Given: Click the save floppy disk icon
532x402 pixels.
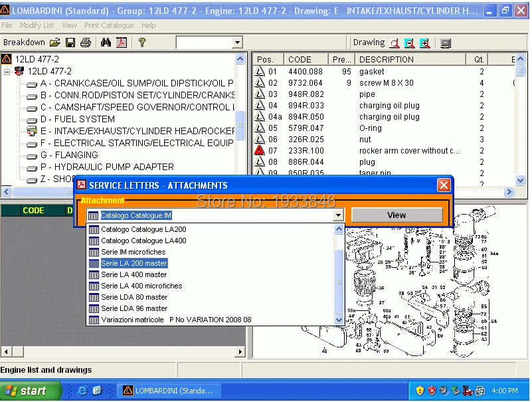Looking at the screenshot, I should 70,43.
